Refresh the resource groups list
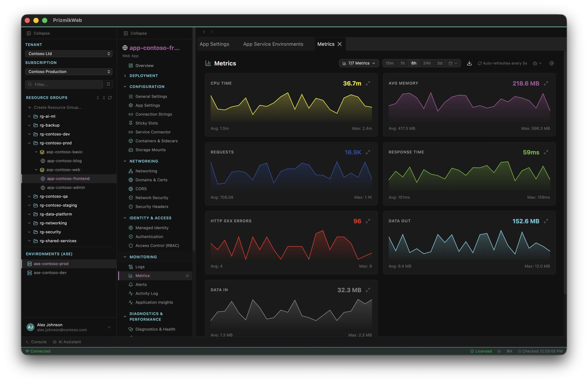The width and height of the screenshot is (588, 383). click(110, 98)
